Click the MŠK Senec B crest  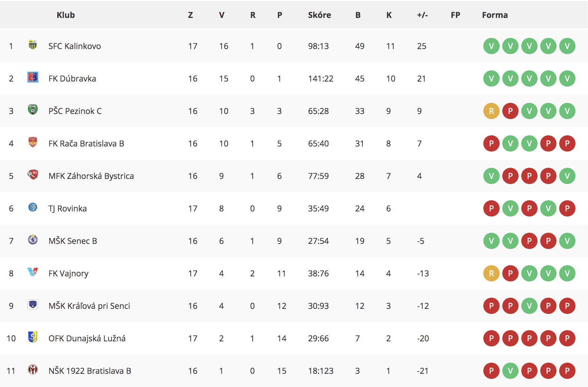click(33, 240)
